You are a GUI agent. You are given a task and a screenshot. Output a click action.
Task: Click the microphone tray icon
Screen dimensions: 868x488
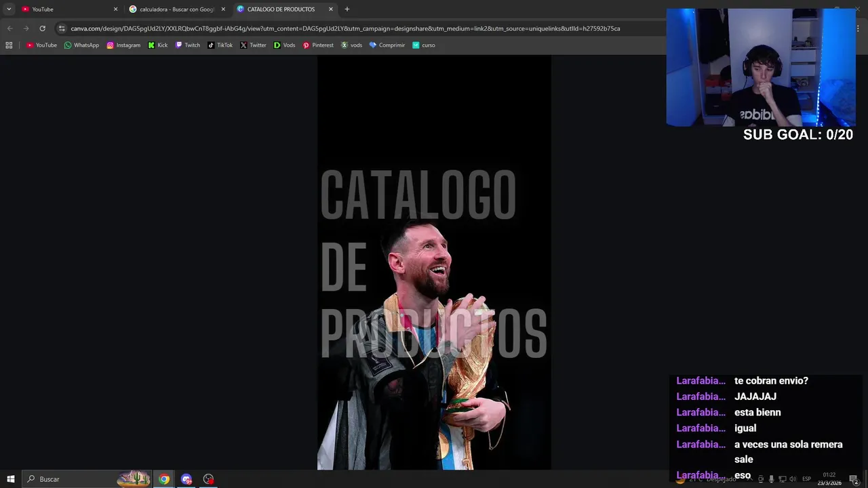pos(771,479)
